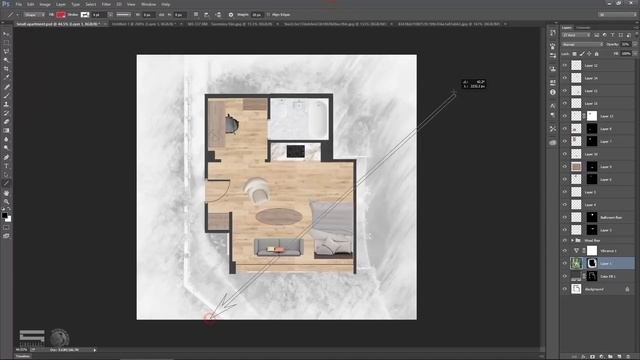Change screen mode from toolbox bottom
Screen dimensions: 640x360
coord(6,236)
